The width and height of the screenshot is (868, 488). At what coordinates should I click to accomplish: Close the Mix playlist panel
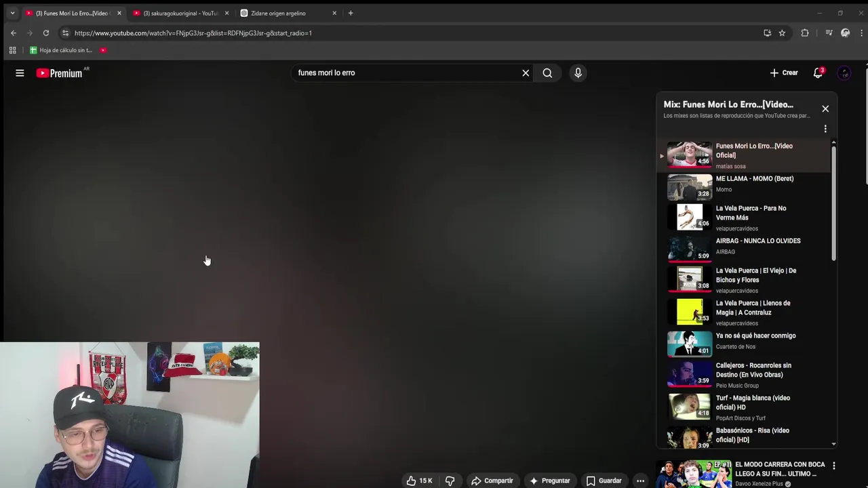825,108
